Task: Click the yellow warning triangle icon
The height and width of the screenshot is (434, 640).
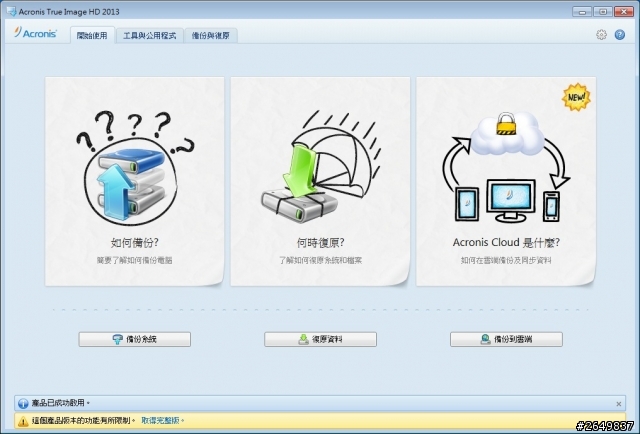Action: [23, 421]
